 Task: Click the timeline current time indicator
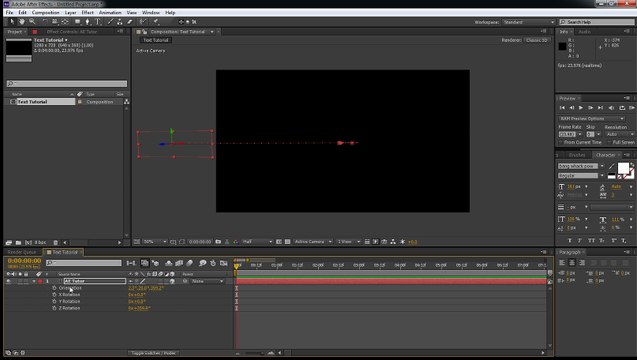coord(236,266)
